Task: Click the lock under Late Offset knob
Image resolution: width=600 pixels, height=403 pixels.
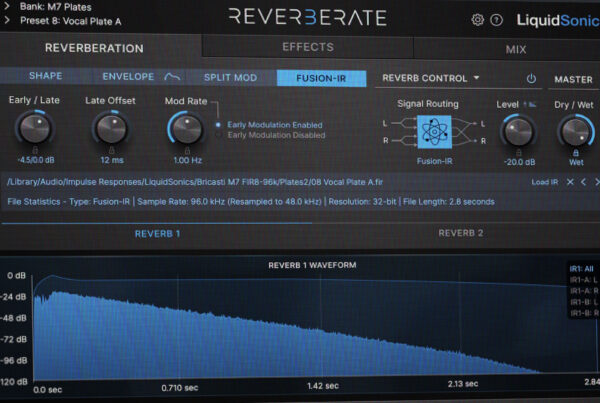Action: point(111,150)
